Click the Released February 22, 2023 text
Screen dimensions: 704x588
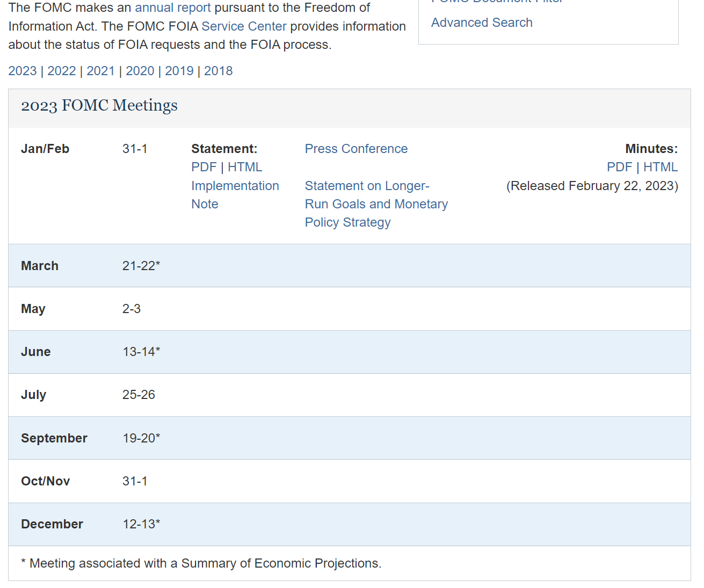tap(592, 186)
